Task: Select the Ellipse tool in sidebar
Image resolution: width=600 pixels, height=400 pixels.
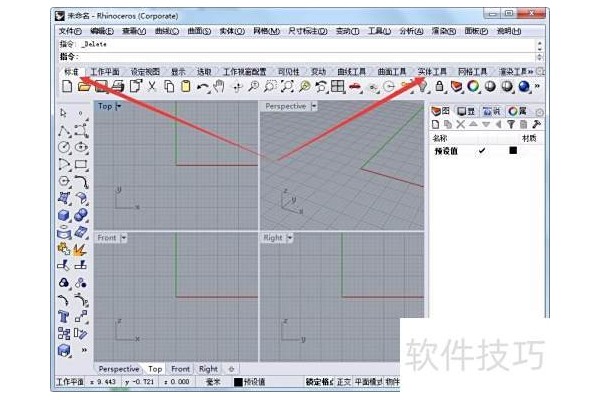Action: tap(81, 147)
